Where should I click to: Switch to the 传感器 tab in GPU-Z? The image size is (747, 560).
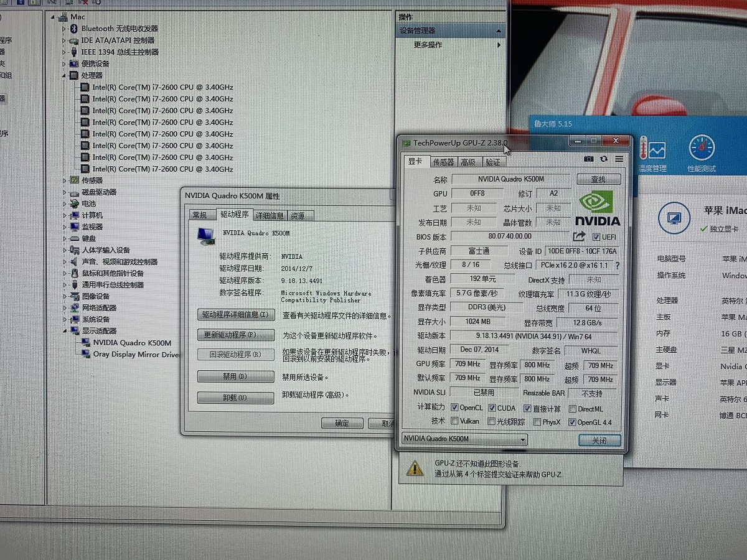[x=443, y=162]
